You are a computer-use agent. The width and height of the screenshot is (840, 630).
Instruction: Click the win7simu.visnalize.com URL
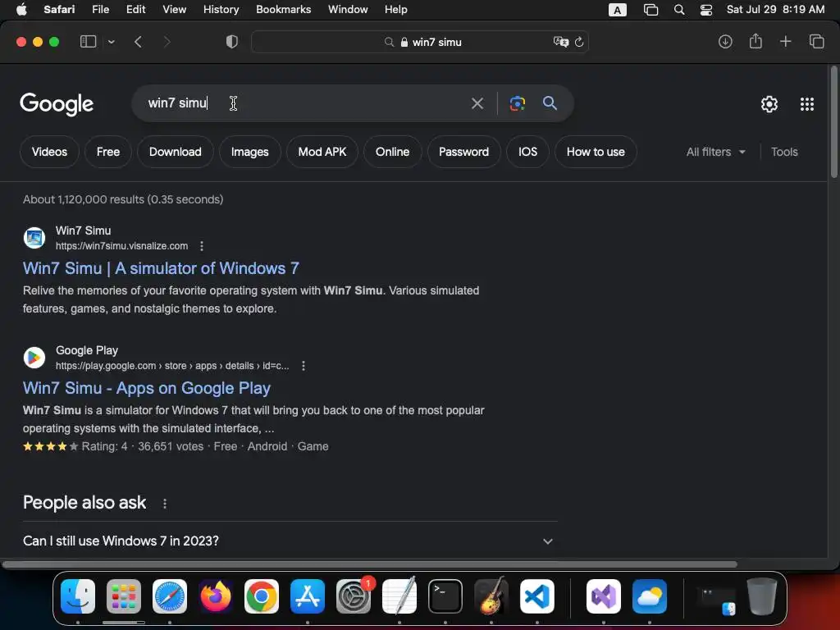click(121, 246)
